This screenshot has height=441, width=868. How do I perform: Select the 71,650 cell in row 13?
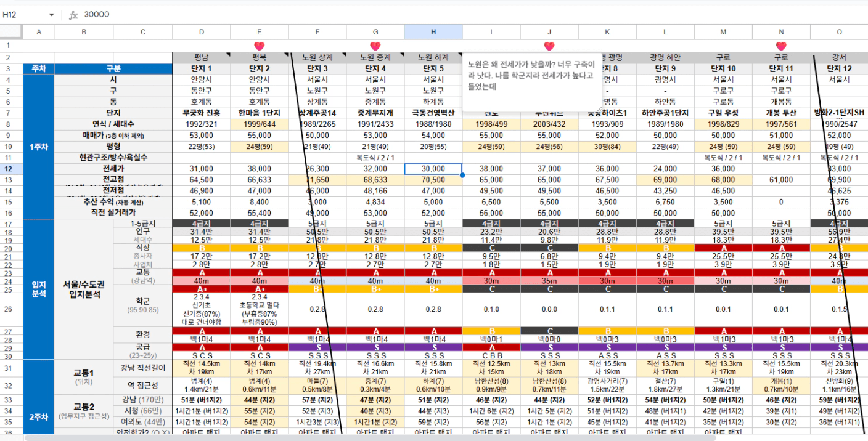317,180
